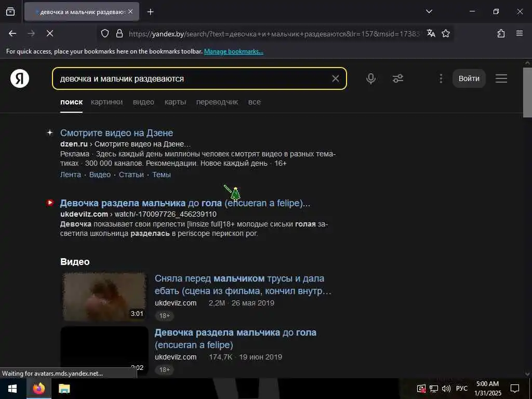The height and width of the screenshot is (399, 532).
Task: Switch to карты tab
Action: pos(175,102)
